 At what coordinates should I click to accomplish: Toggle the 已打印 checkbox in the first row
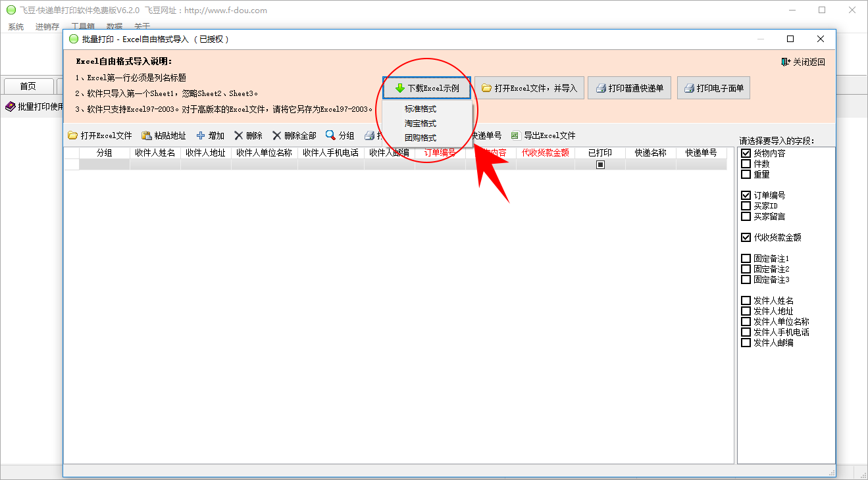pos(600,165)
